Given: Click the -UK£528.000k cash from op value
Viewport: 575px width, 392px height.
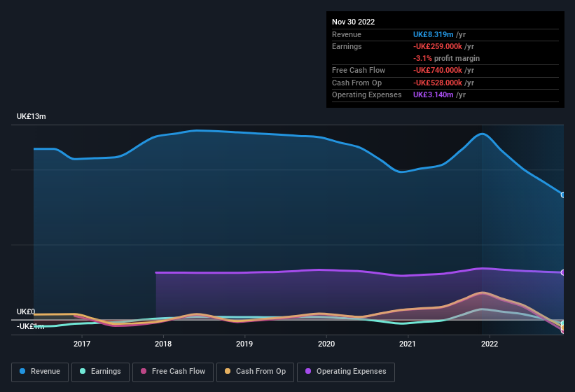Looking at the screenshot, I should [438, 83].
